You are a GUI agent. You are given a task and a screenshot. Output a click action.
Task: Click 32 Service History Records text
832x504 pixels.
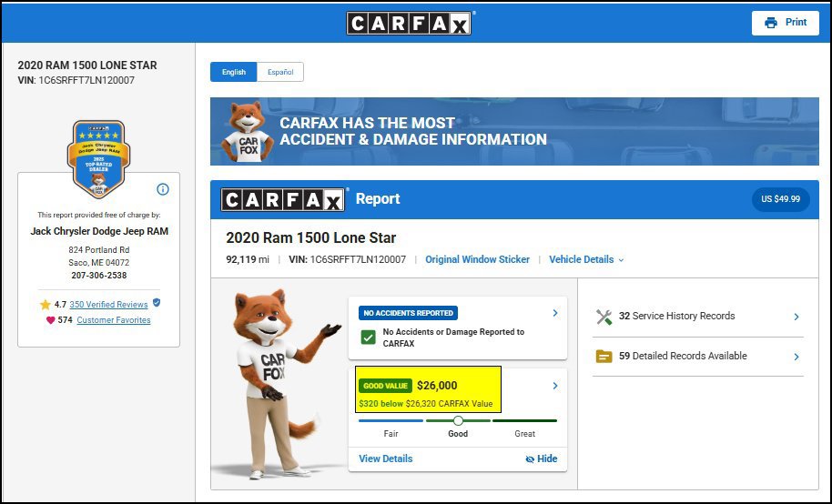click(x=676, y=317)
